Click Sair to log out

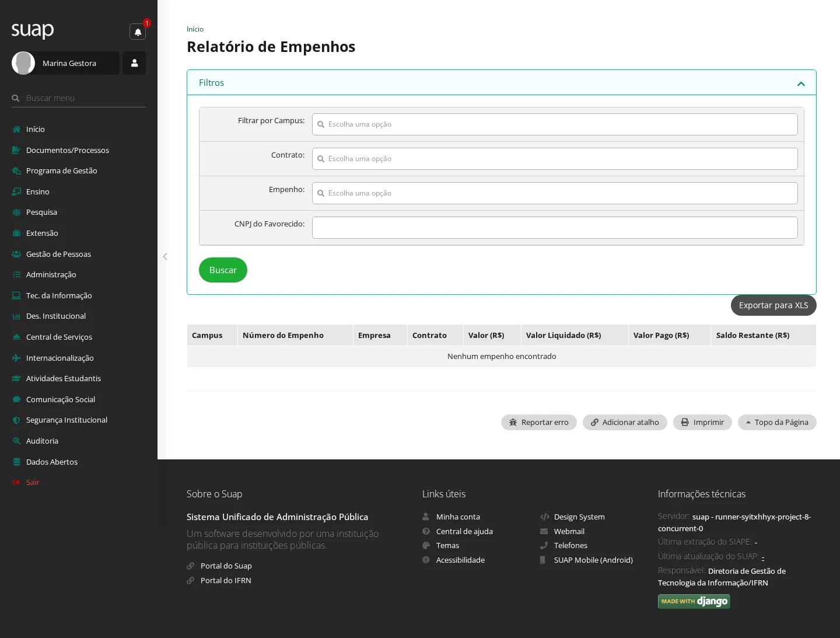tap(79, 482)
